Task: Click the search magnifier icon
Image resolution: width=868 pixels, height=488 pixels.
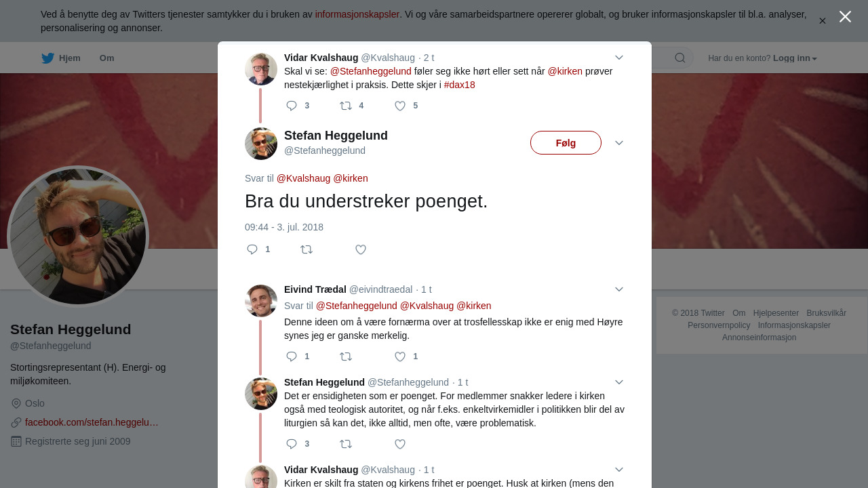Action: tap(680, 58)
